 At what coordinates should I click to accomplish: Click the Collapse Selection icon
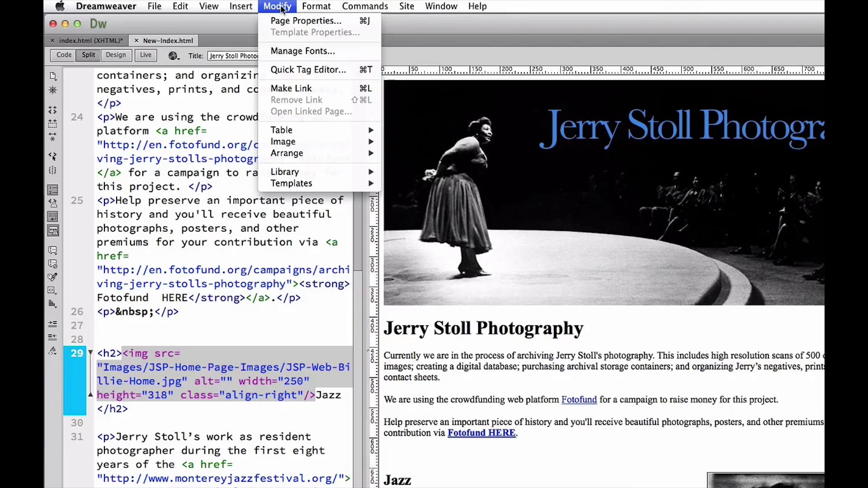click(x=53, y=123)
